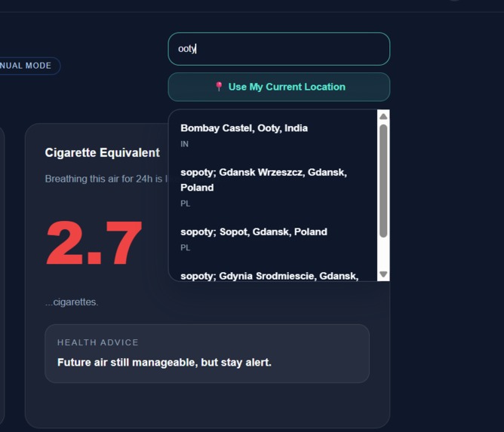The width and height of the screenshot is (504, 432).
Task: Click "Future air still manageable, but stay alert." text
Action: coord(164,363)
